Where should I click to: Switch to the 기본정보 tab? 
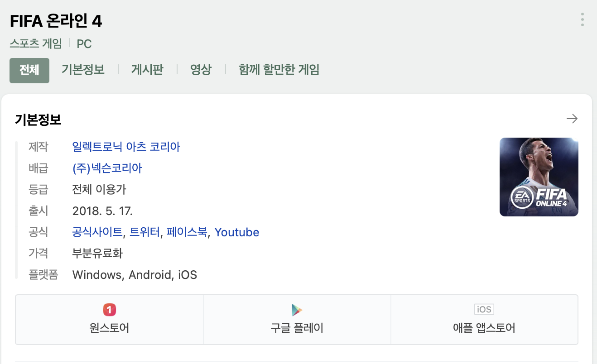[x=83, y=70]
